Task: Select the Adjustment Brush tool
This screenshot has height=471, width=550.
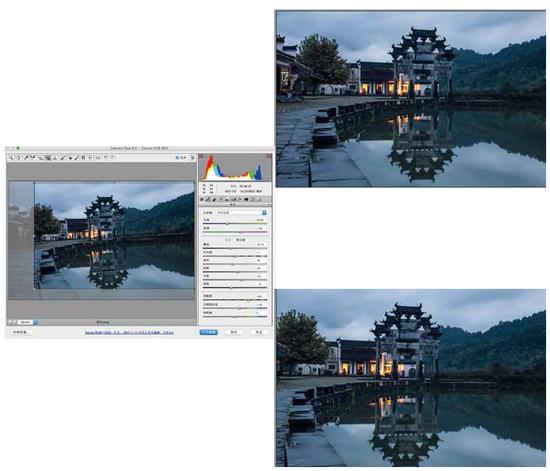Action: [x=76, y=158]
